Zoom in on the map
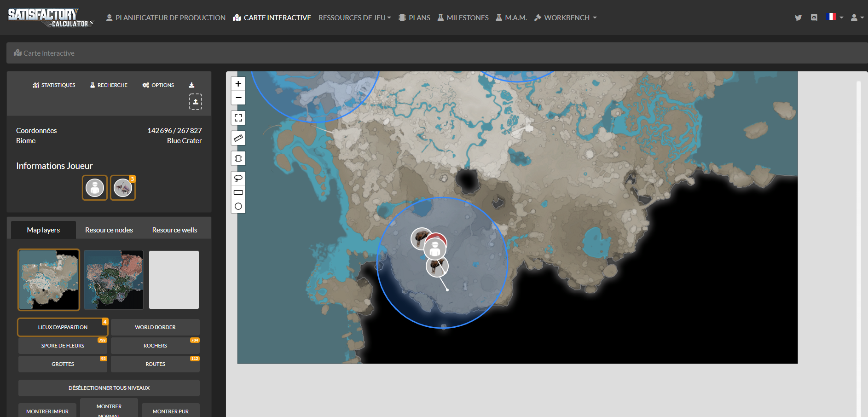Viewport: 868px width, 417px height. coord(238,84)
